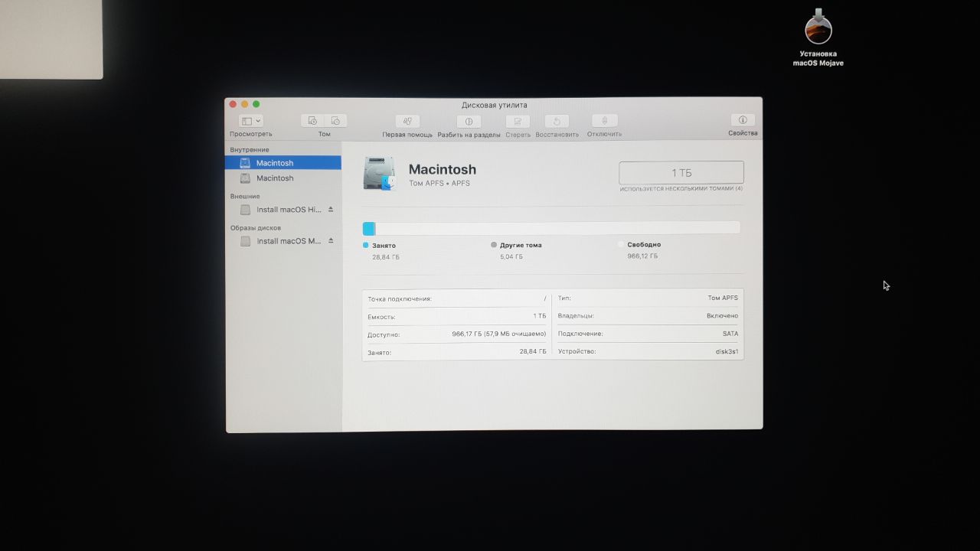The image size is (980, 551).
Task: Click the Подключение SATA value
Action: [730, 334]
